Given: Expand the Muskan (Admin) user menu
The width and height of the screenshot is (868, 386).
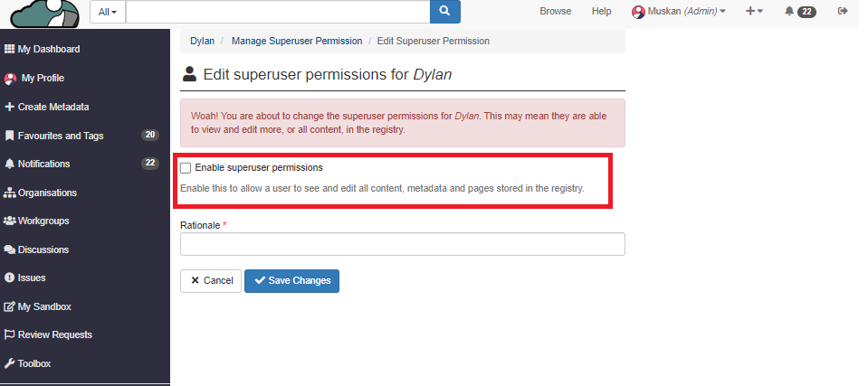Looking at the screenshot, I should 678,11.
